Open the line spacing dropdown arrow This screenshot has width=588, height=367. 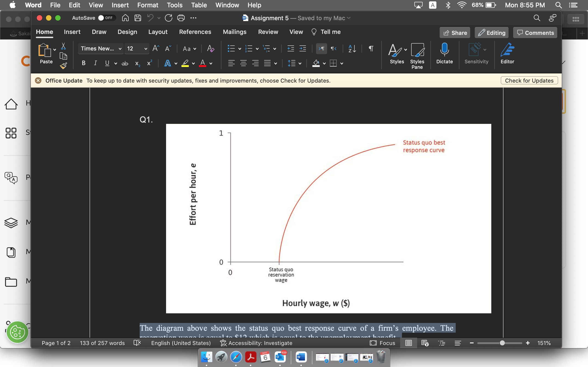coord(300,63)
